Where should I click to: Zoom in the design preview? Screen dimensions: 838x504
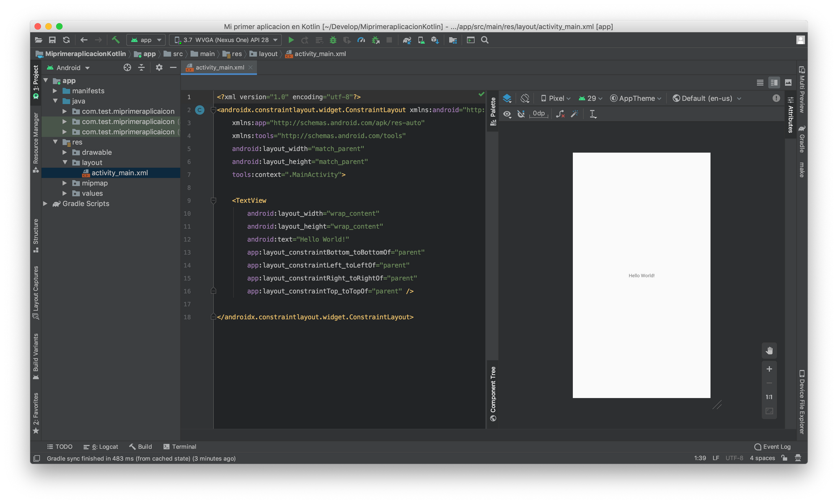769,369
